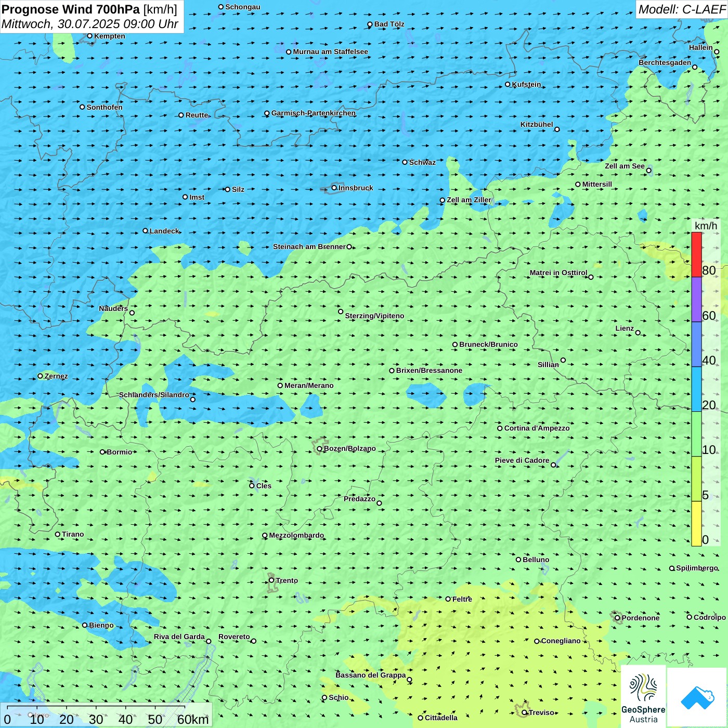Click the 'Schlanders/Silandro' label
This screenshot has width=728, height=728.
coord(154,395)
